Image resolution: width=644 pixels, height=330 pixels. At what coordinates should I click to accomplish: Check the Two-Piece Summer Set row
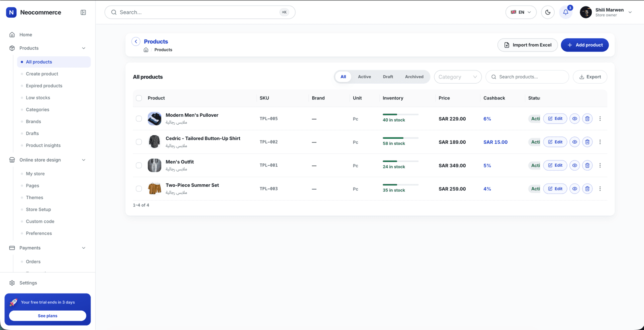tap(139, 189)
